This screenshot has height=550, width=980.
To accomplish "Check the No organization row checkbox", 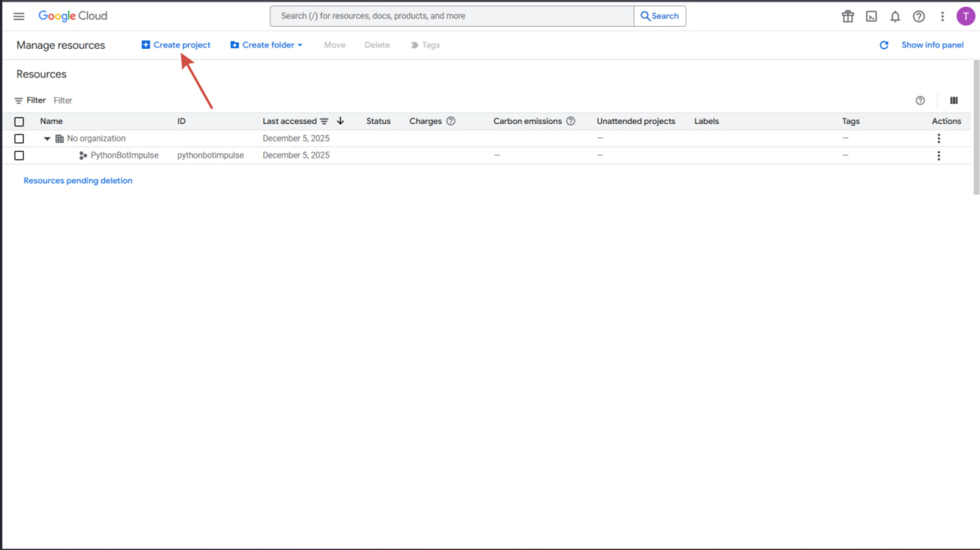I will point(19,139).
